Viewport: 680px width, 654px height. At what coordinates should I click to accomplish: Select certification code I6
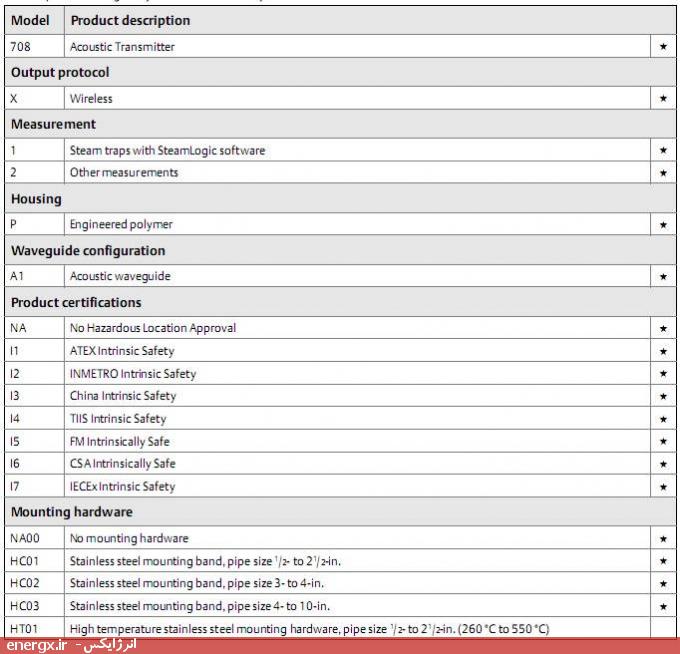coord(15,464)
